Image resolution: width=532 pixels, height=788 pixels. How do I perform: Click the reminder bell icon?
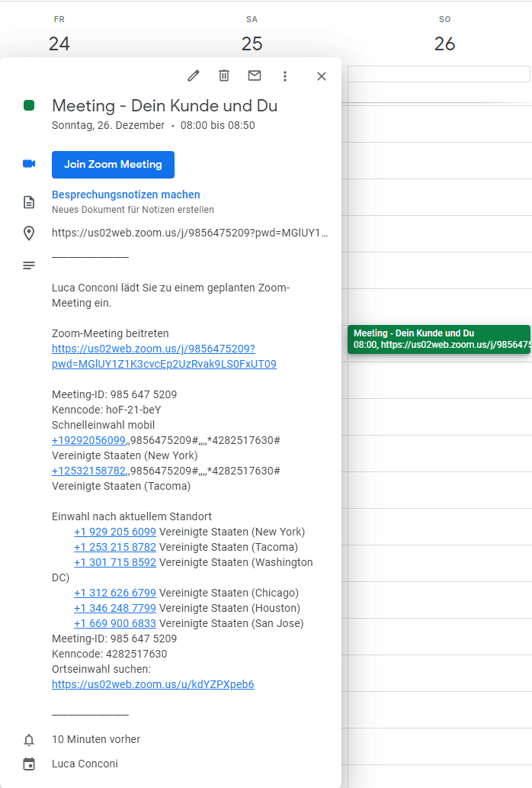tap(29, 740)
